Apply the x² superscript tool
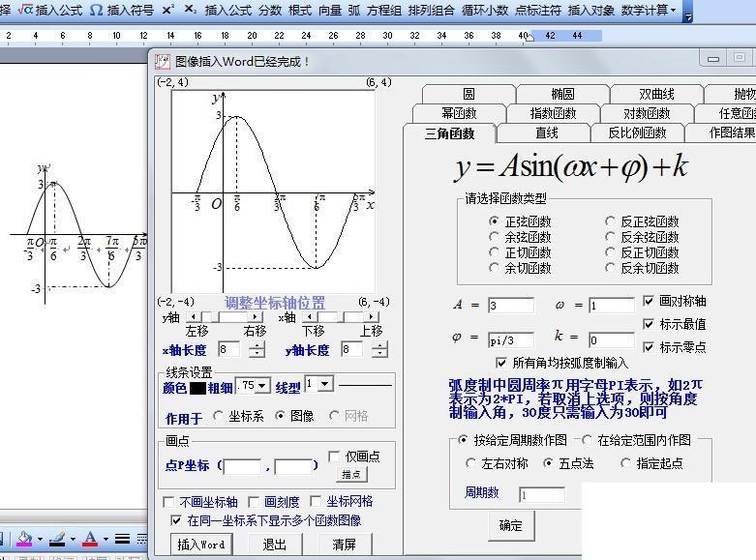756x560 pixels. [x=167, y=10]
